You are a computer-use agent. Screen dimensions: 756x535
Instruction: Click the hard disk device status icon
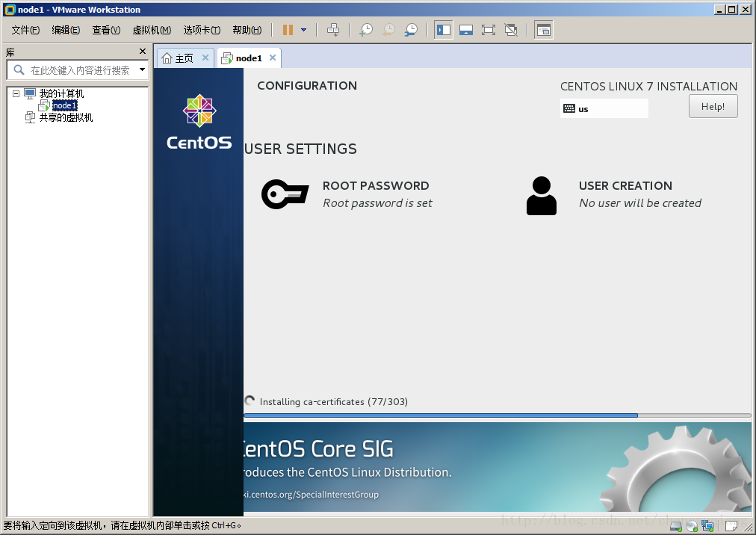click(x=677, y=526)
